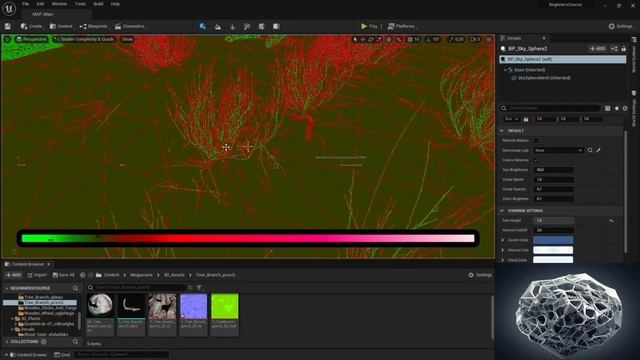
Task: Toggle grid snapping value 10
Action: pyautogui.click(x=414, y=39)
